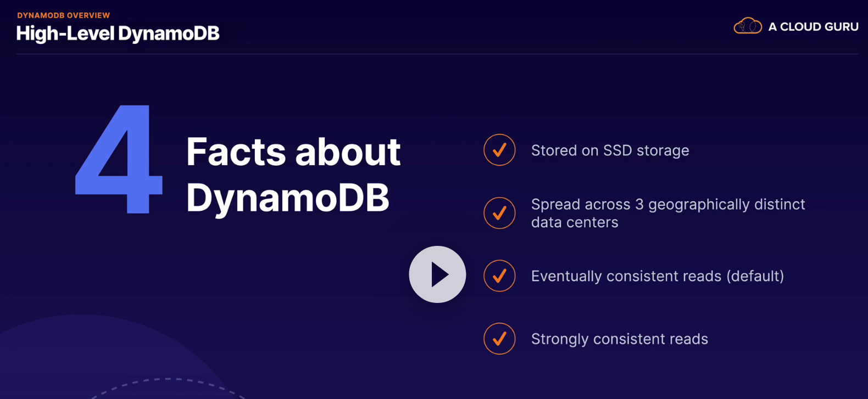Click the large blue number 4

pos(120,159)
